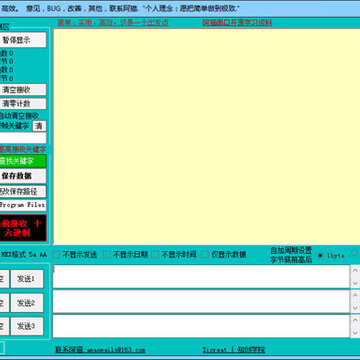Click the Program Files save path field
Screen dimensions: 360x360
pos(22,205)
